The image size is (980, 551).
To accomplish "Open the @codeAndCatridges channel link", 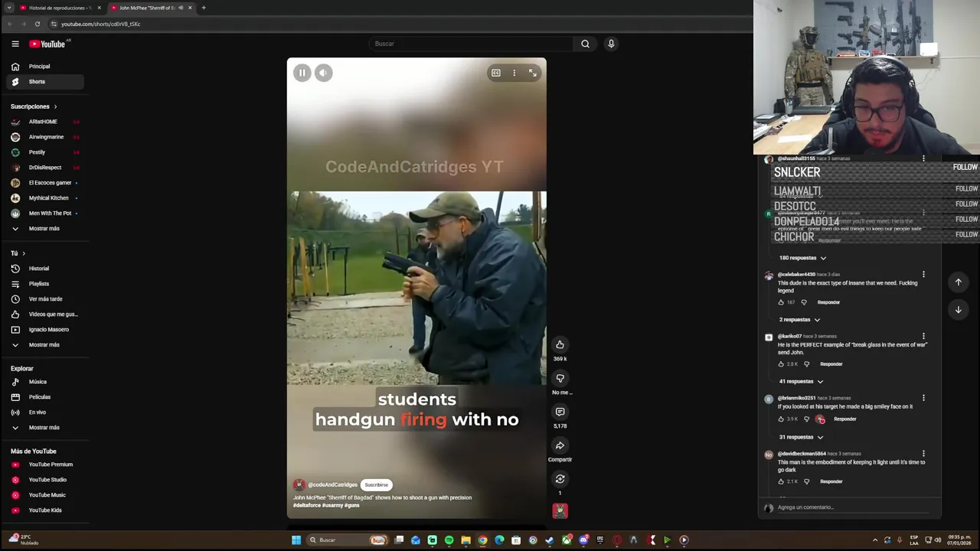I will (x=332, y=484).
